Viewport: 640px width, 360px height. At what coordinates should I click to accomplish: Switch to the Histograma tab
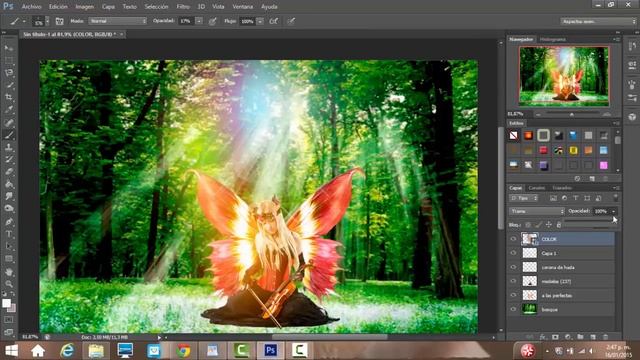553,39
